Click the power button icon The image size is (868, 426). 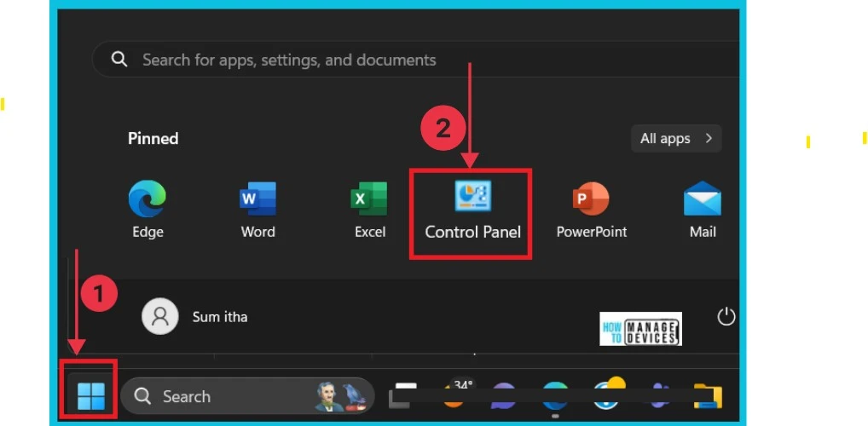[726, 317]
